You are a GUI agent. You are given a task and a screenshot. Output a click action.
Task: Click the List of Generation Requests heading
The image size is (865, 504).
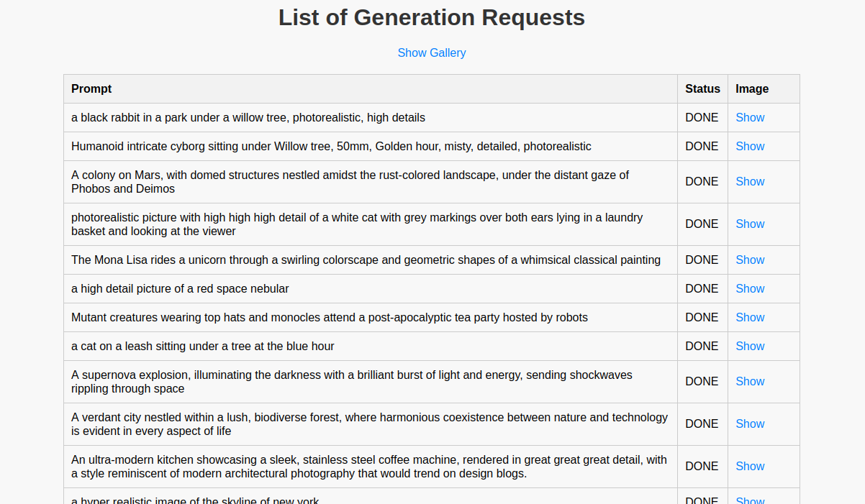coord(432,17)
